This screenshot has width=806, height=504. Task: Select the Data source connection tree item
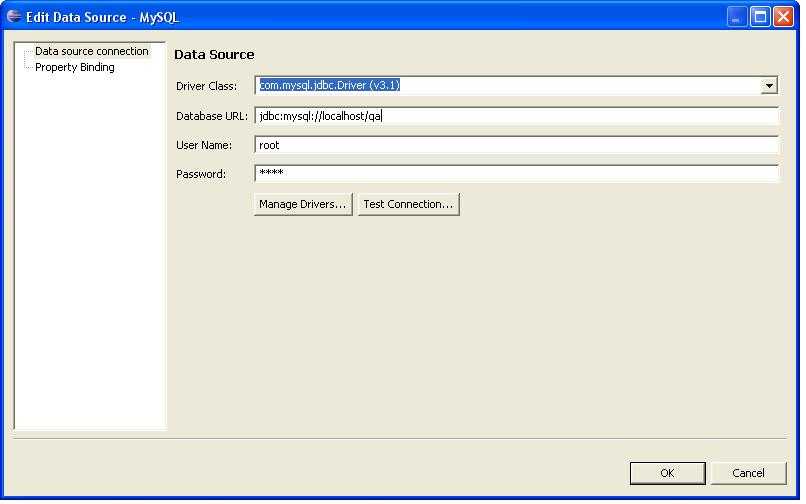91,51
